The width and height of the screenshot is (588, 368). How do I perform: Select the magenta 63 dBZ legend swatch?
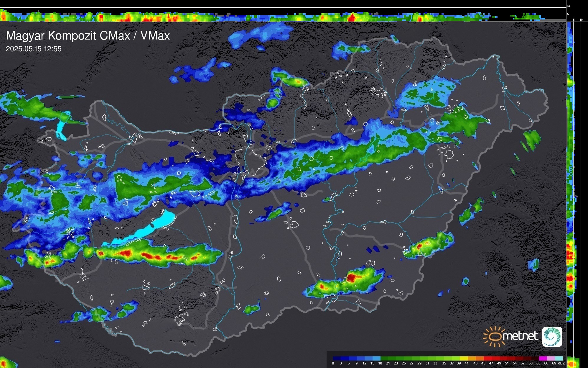pos(542,358)
